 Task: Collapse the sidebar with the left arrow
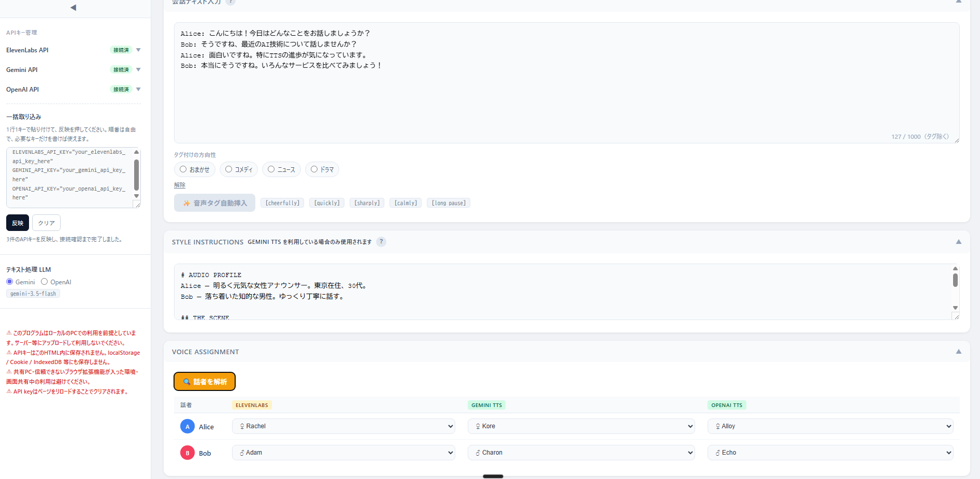(73, 7)
